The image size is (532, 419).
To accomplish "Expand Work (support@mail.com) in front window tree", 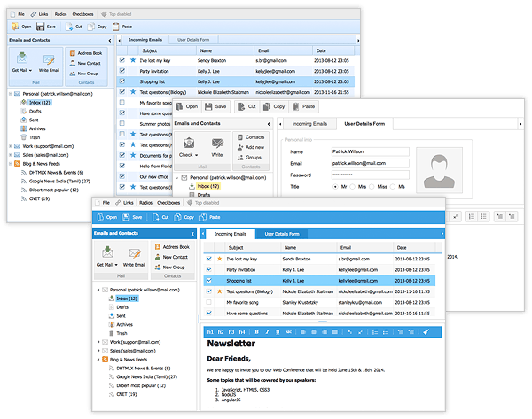I will pyautogui.click(x=98, y=342).
